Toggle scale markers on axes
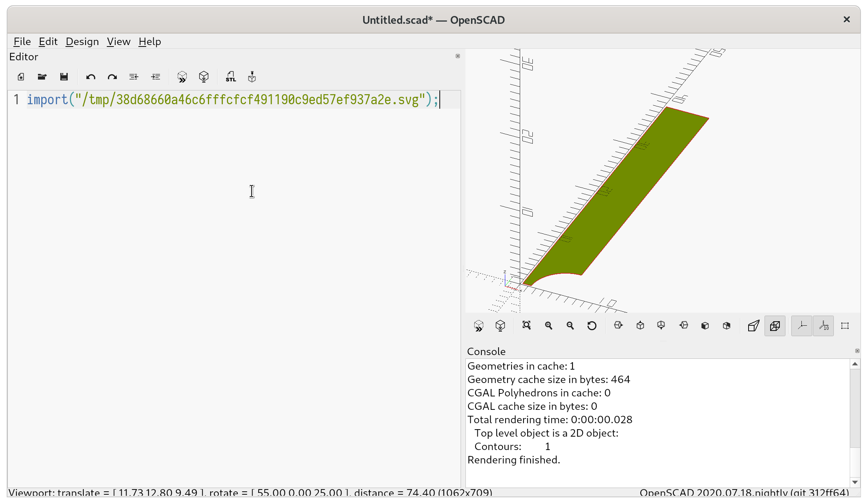 coord(823,326)
